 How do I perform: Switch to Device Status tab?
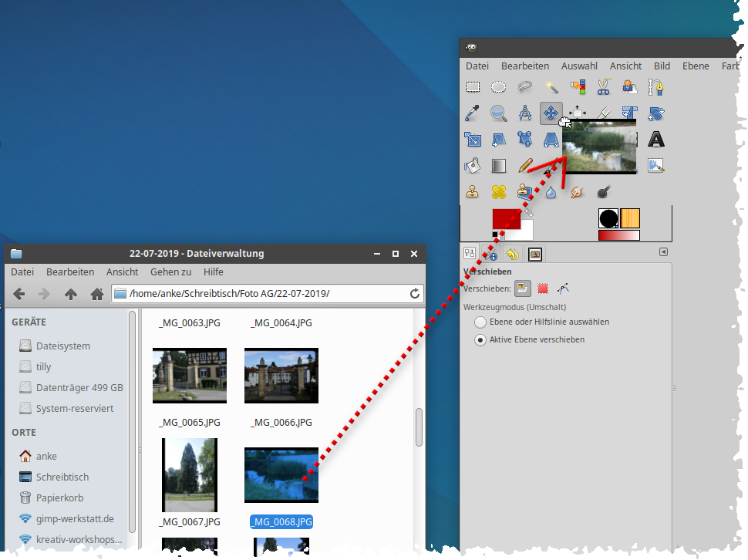tap(490, 255)
